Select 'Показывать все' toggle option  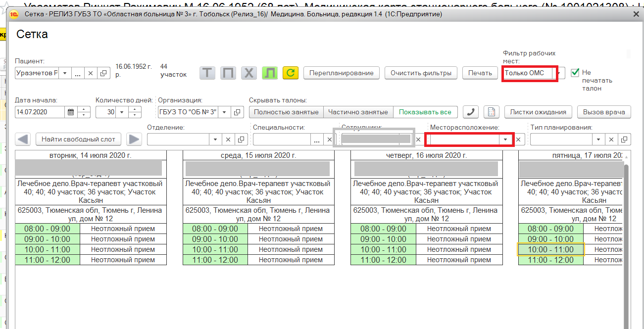(425, 112)
